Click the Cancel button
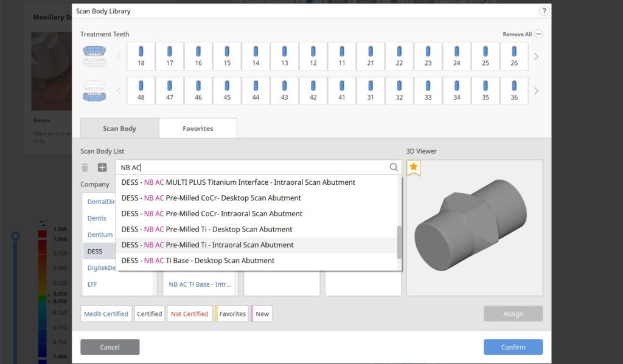 coord(110,347)
